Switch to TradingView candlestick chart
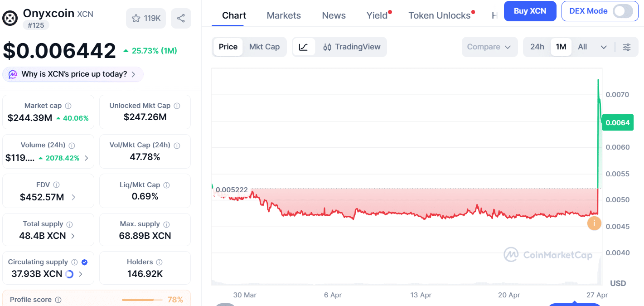Viewport: 644px width, 306px height. (352, 47)
